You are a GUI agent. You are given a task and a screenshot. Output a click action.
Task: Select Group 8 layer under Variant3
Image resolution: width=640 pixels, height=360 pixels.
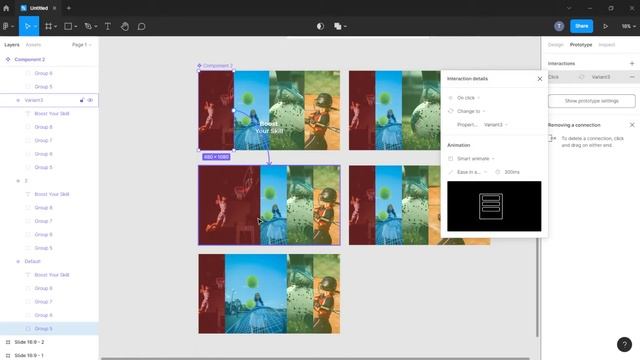(43, 127)
